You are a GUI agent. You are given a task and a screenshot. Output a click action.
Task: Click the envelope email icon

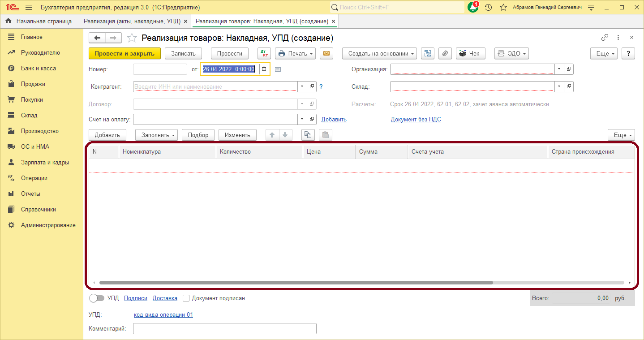tap(326, 53)
